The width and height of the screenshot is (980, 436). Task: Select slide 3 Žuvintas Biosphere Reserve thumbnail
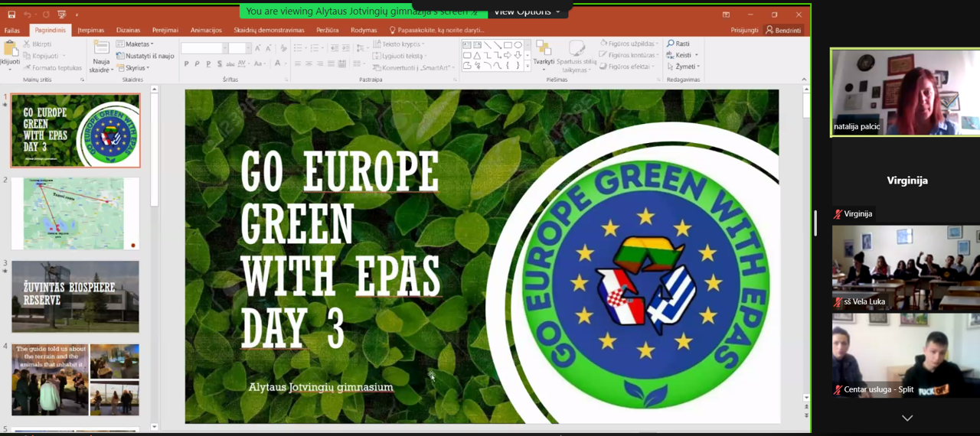[75, 297]
